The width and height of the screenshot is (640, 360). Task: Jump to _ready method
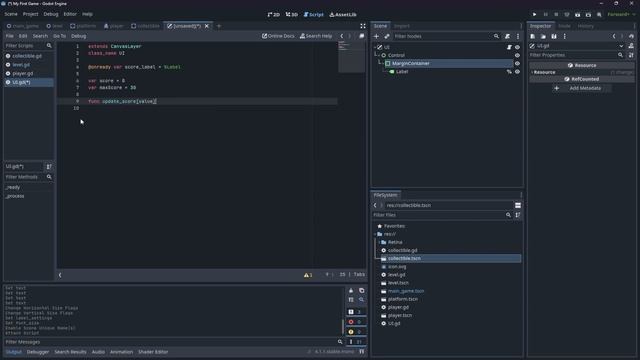(x=13, y=187)
